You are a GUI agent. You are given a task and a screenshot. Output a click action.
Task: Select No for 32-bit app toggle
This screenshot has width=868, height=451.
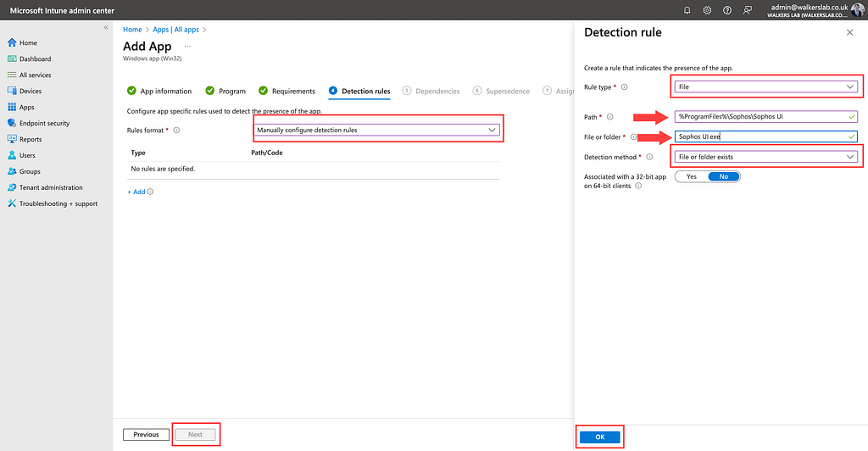coord(723,176)
